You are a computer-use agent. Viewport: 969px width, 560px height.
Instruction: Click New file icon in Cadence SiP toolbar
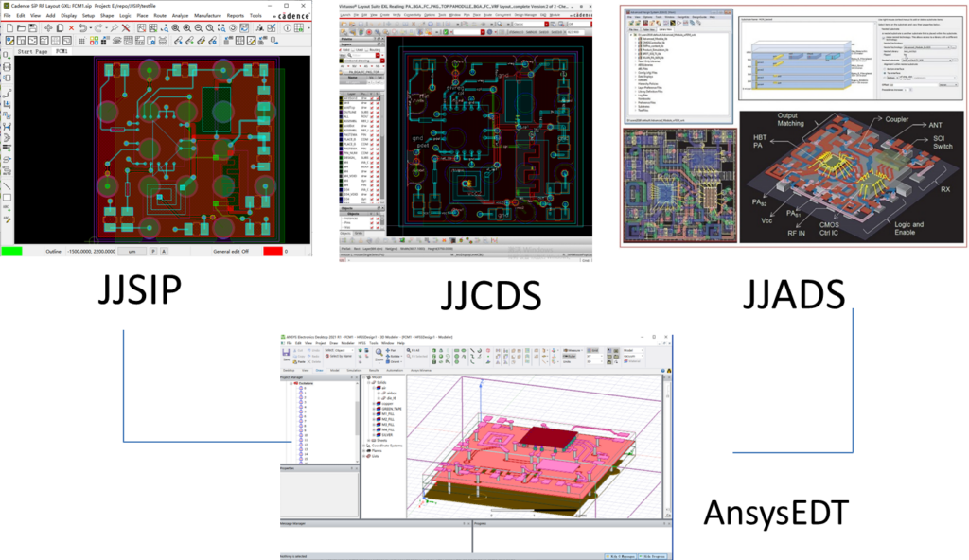(x=9, y=27)
